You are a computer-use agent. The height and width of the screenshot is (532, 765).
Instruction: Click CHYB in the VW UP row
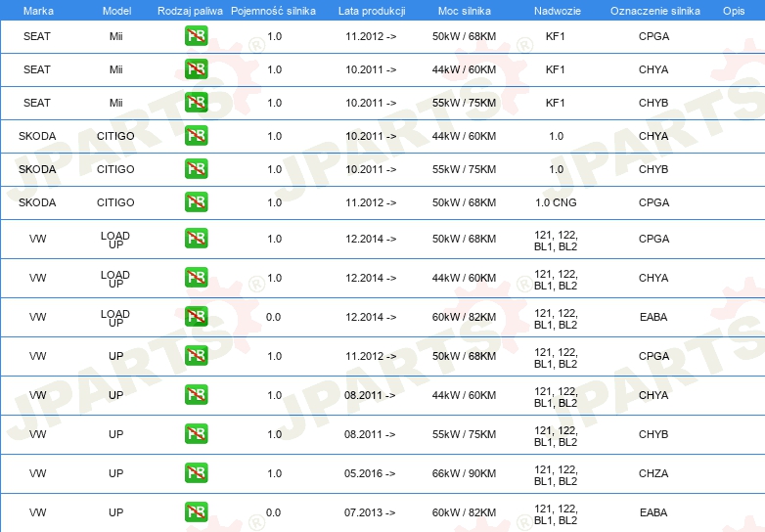[x=653, y=434]
